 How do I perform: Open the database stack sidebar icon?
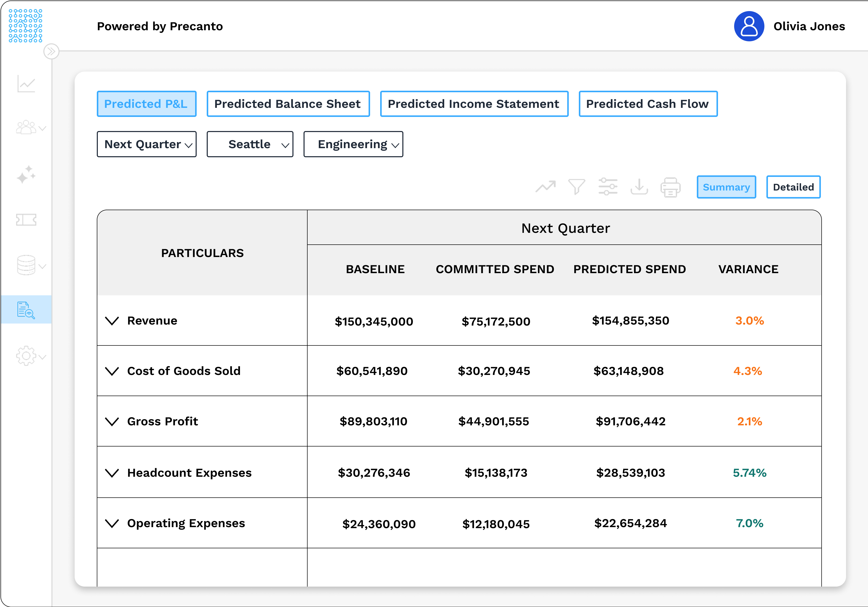click(x=26, y=265)
